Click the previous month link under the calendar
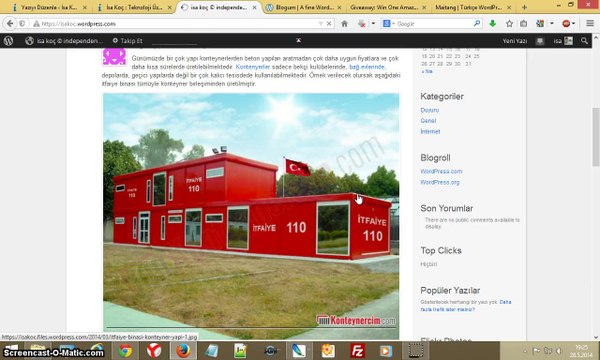This screenshot has width=600, height=360. pos(427,72)
